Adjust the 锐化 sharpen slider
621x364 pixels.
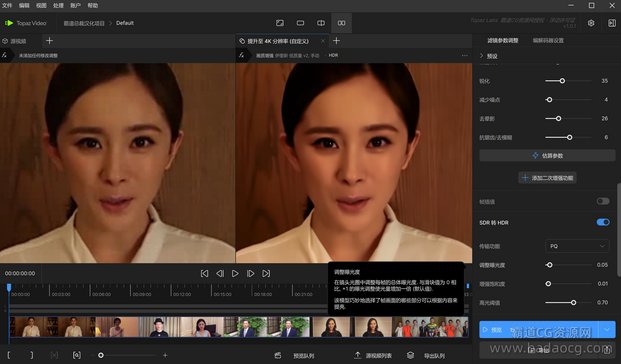click(562, 81)
